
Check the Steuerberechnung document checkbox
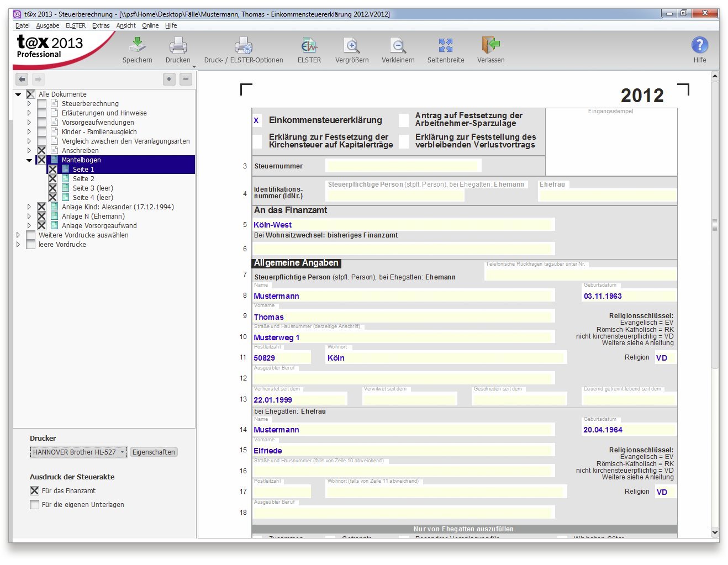click(x=42, y=104)
